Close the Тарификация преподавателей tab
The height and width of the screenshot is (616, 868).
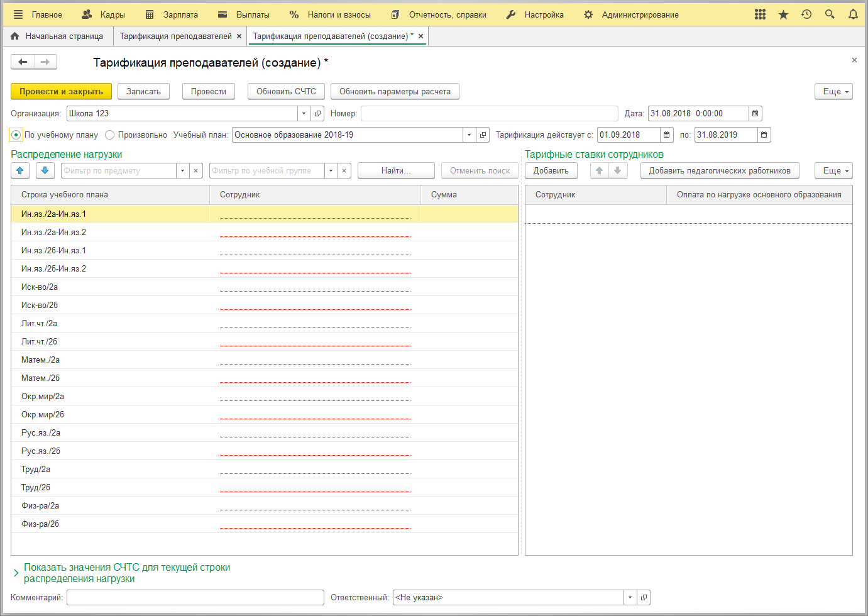coord(239,36)
